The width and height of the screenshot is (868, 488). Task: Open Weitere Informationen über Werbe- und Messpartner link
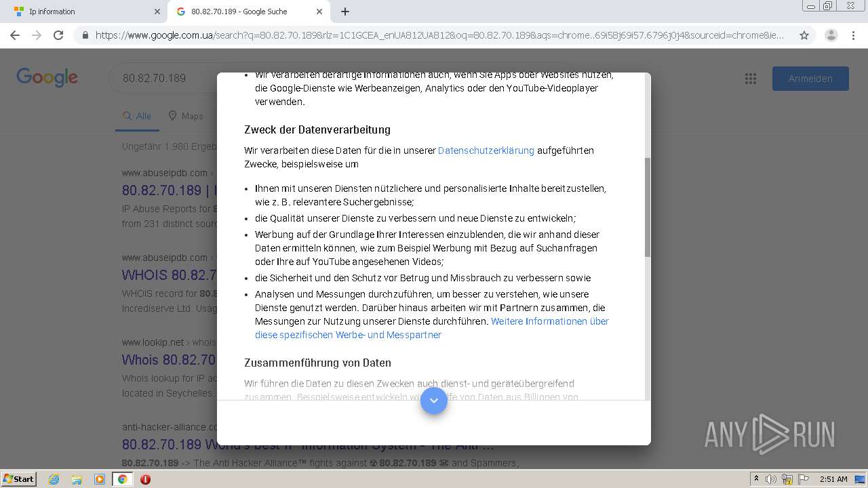[x=432, y=328]
